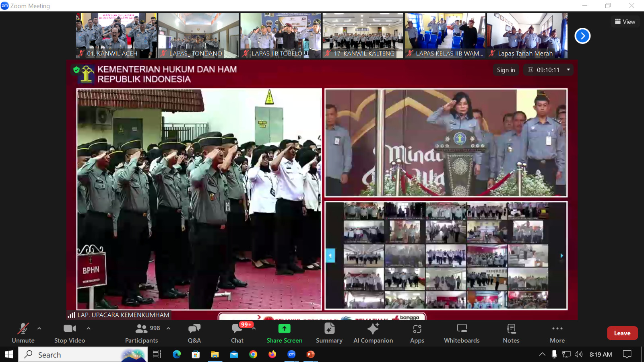Open Mail app from taskbar
The width and height of the screenshot is (644, 362).
(234, 354)
